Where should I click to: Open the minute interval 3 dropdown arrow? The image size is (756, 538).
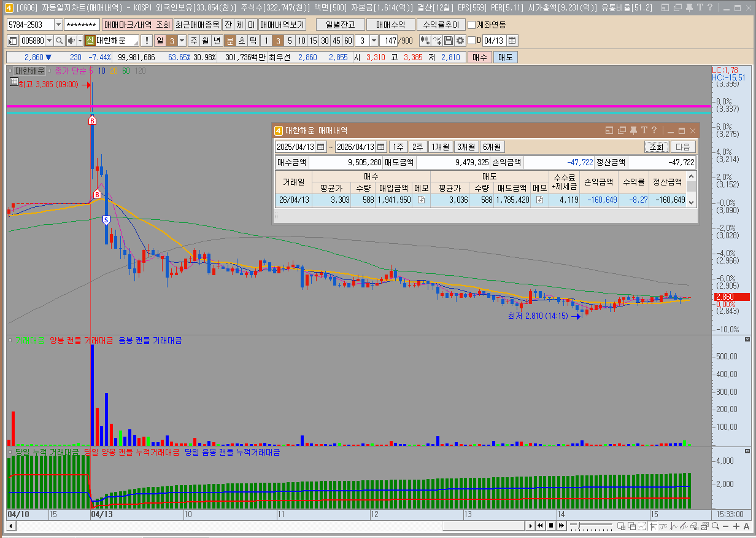coord(374,41)
